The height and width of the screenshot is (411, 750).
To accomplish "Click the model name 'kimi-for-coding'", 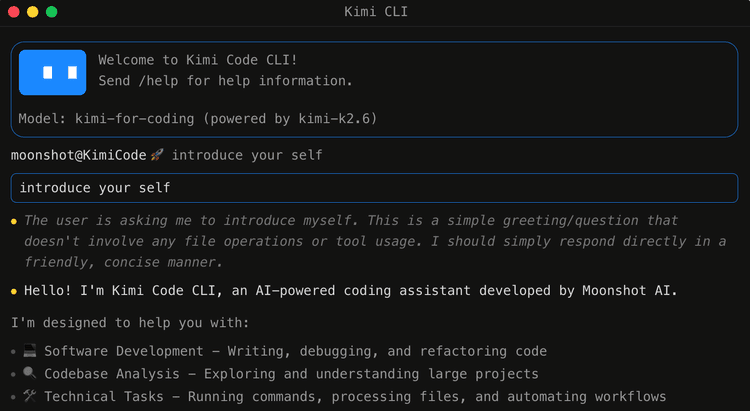I will [134, 118].
